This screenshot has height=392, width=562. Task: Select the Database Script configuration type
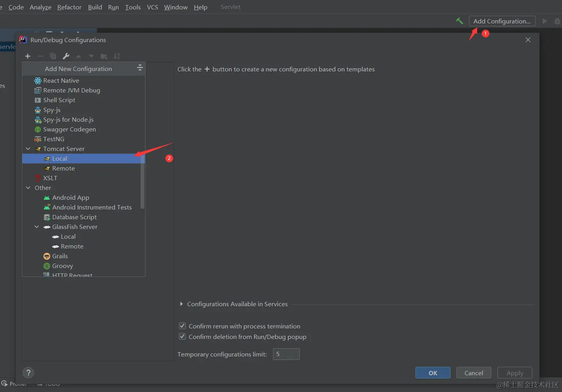point(83,217)
